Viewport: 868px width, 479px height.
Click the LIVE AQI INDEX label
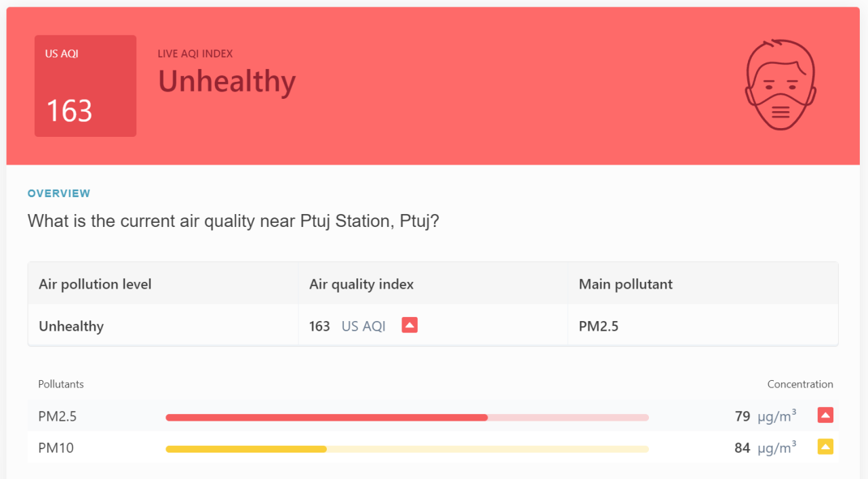click(195, 54)
